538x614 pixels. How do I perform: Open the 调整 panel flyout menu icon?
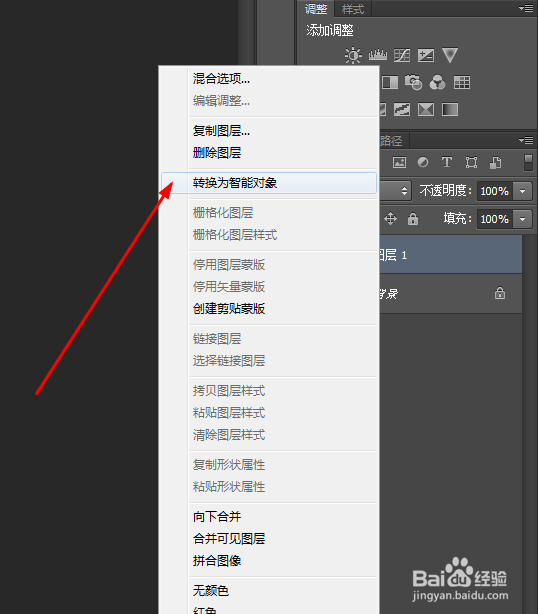point(526,8)
